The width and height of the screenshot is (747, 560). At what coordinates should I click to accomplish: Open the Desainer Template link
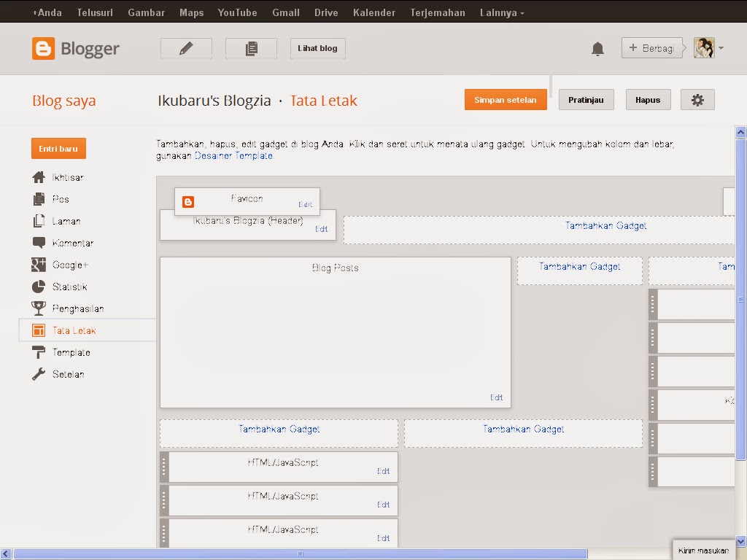pyautogui.click(x=233, y=156)
